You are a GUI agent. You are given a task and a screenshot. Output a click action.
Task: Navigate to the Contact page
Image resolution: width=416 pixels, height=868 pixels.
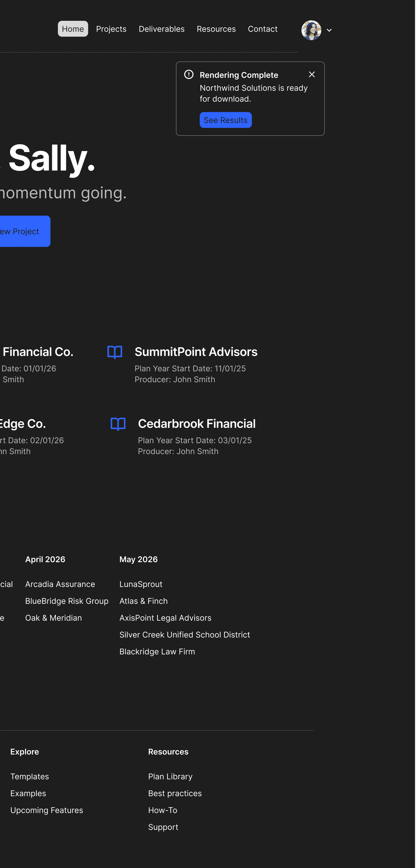point(263,29)
